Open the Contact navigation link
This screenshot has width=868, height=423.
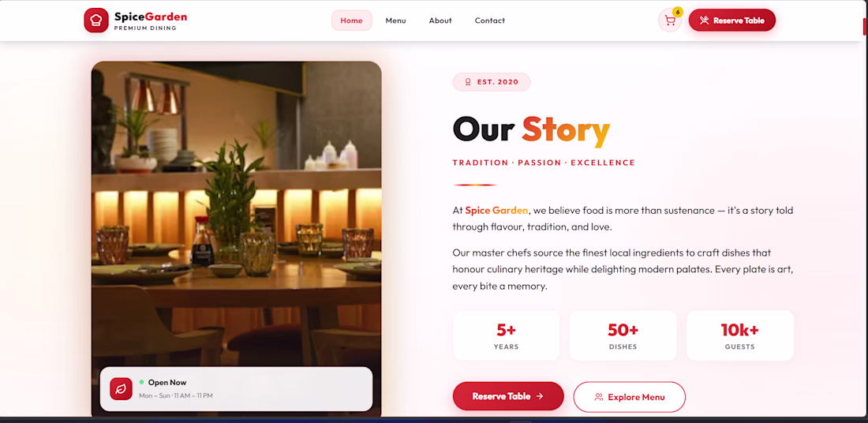click(x=490, y=21)
